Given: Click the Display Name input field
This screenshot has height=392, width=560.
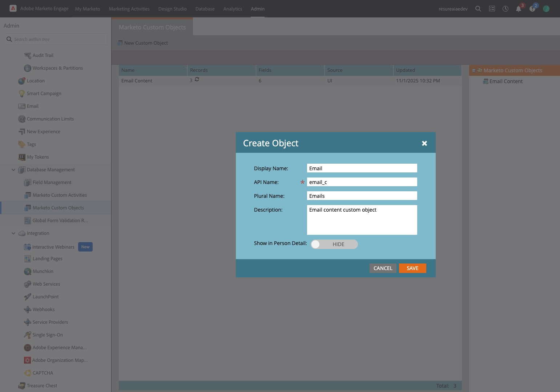Looking at the screenshot, I should pos(362,168).
